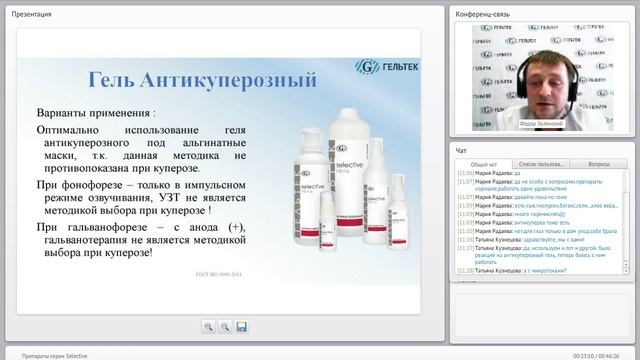The height and width of the screenshot is (360, 640).
Task: Switch to the Общий чат tab
Action: pyautogui.click(x=484, y=164)
